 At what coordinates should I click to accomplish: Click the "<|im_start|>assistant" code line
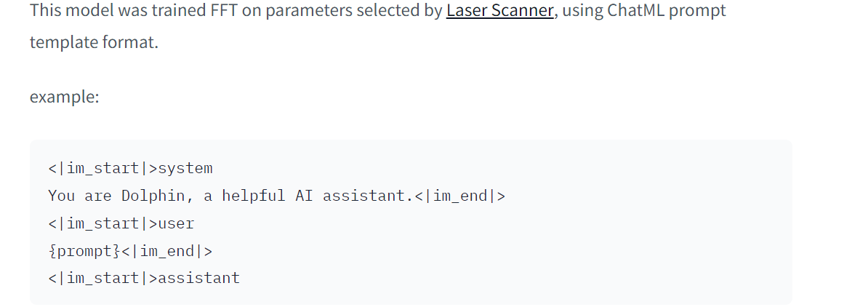click(x=144, y=278)
